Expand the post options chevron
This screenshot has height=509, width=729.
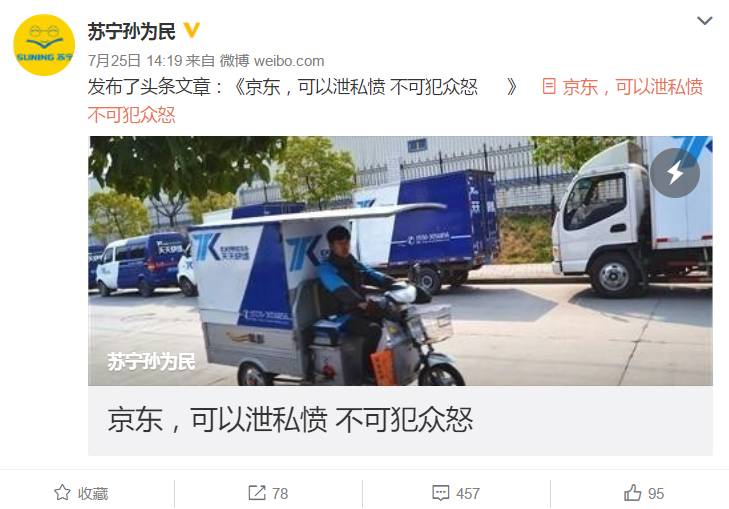[x=704, y=20]
